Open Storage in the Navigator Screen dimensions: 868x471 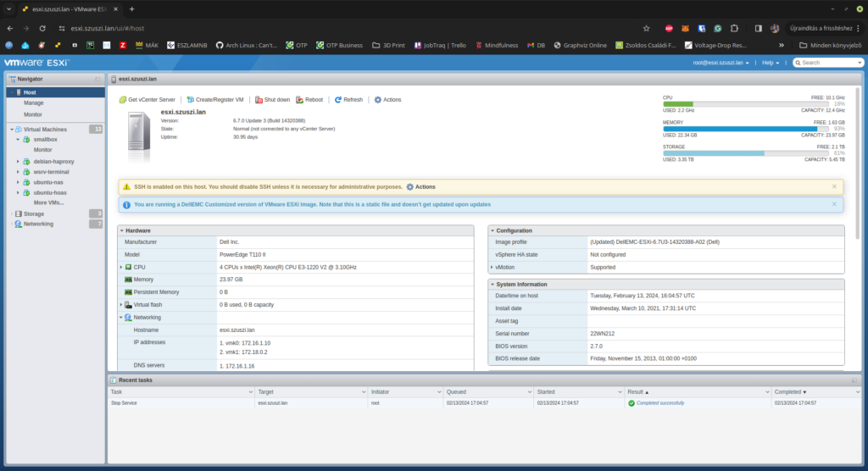tap(33, 213)
